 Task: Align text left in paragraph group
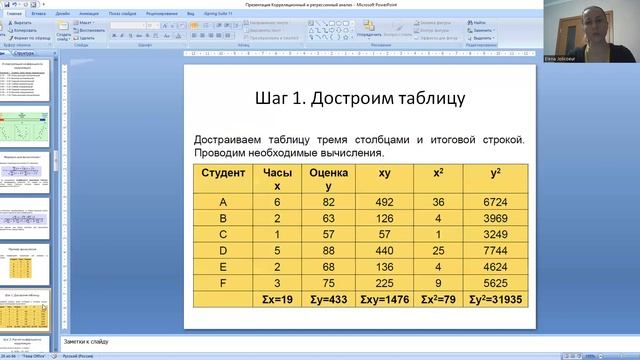[x=194, y=36]
